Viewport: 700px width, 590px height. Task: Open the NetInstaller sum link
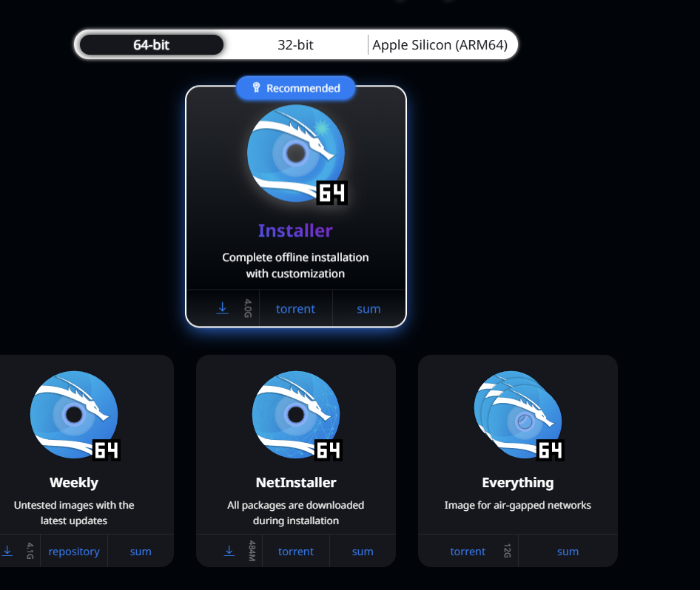coord(363,552)
